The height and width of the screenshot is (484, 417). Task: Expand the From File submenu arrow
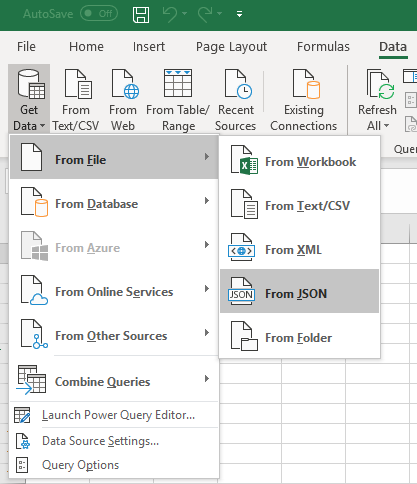tap(207, 157)
